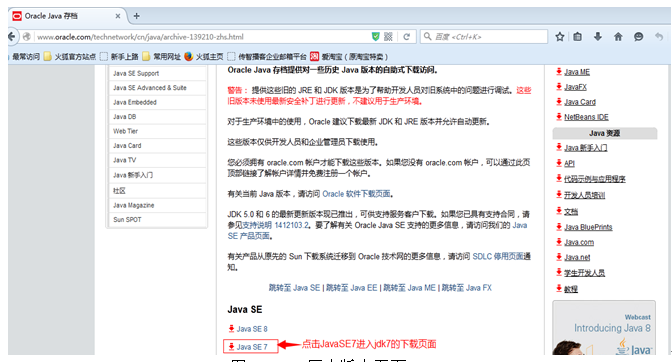The height and width of the screenshot is (362, 672).
Task: Open the QR code icon in address bar
Action: pos(388,37)
